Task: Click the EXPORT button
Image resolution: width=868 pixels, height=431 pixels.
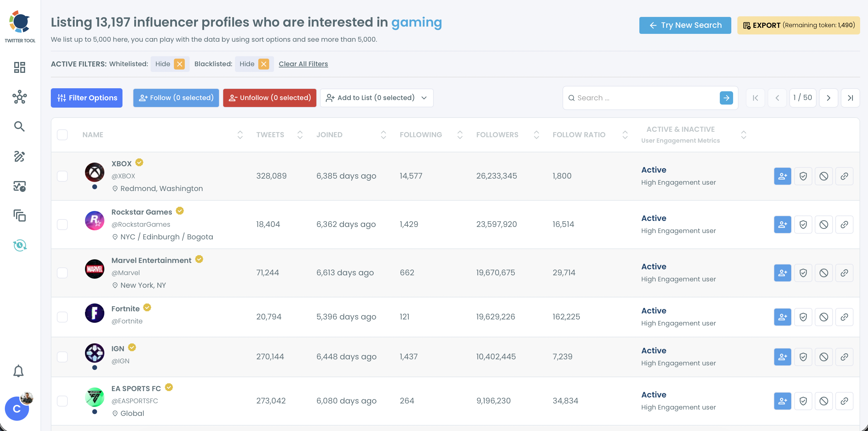Action: (x=798, y=25)
